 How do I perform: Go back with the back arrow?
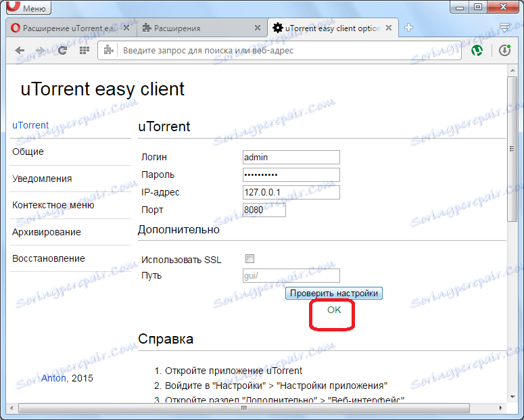[x=20, y=51]
